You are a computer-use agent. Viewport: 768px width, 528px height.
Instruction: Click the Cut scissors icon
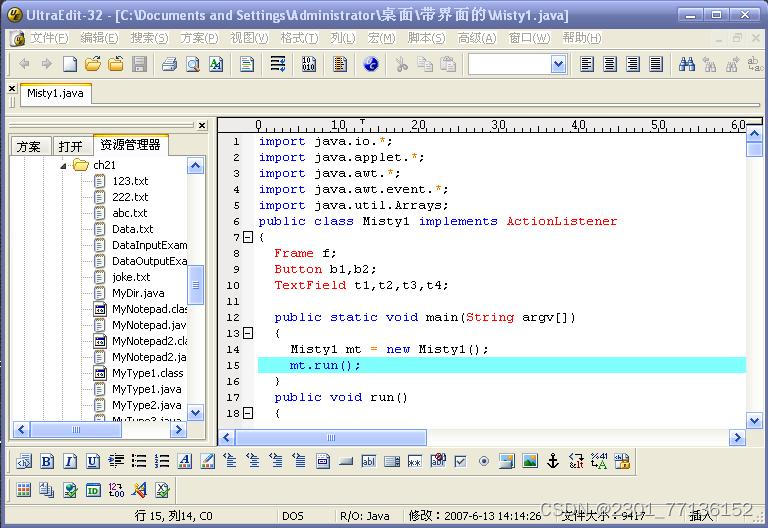click(402, 64)
